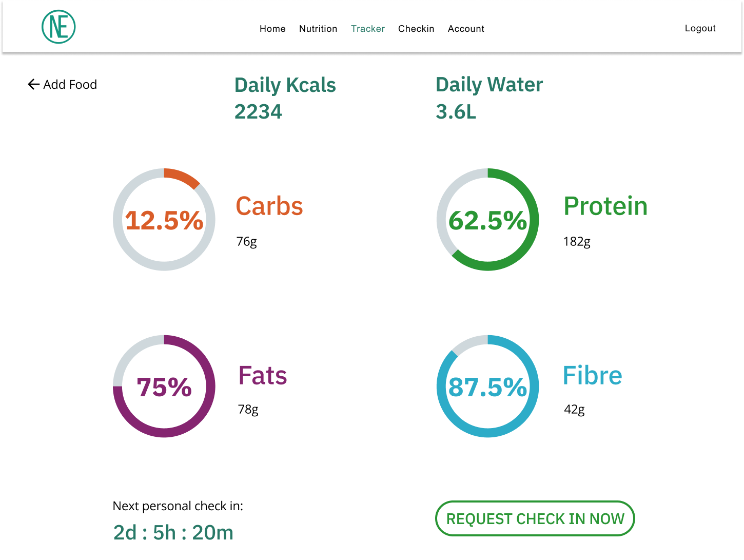Go to the Nutrition page

click(318, 29)
